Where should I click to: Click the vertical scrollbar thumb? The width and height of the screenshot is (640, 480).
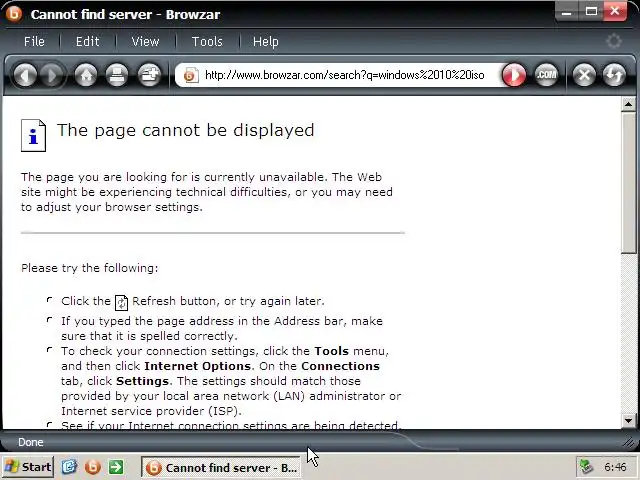coord(628,182)
